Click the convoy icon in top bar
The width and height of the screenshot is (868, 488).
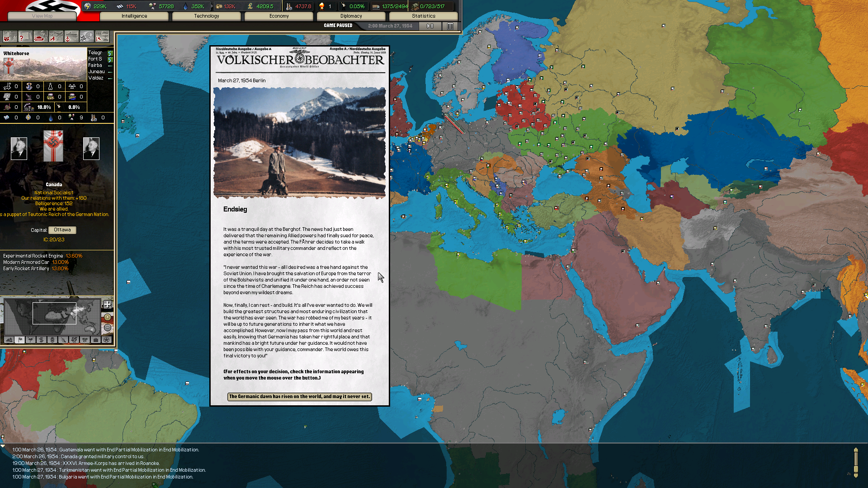pos(415,6)
